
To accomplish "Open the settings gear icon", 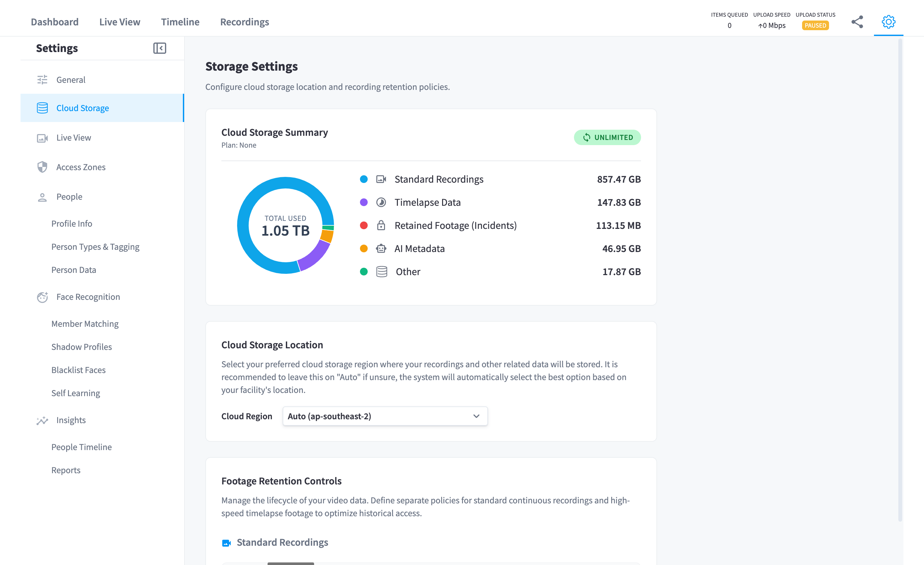I will tap(888, 22).
